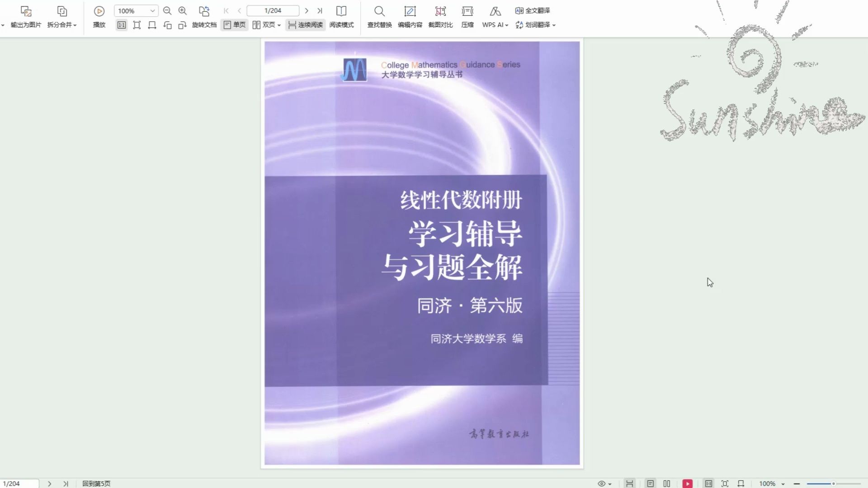Image resolution: width=868 pixels, height=488 pixels.
Task: Select single page icon in status bar
Action: (x=650, y=483)
